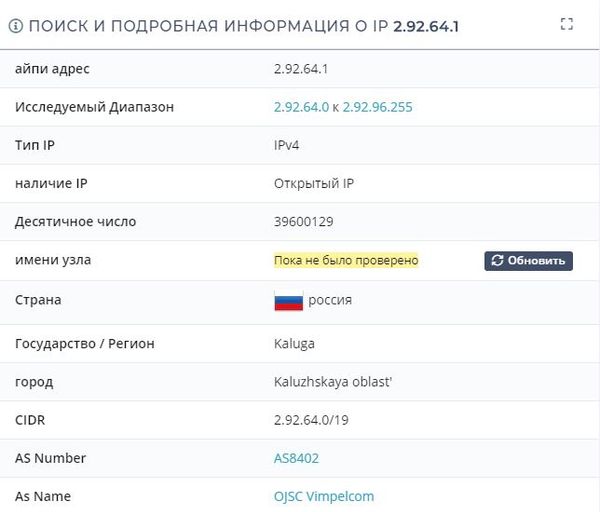The image size is (600, 512).
Task: Click the Обновить refresh button
Action: (x=528, y=261)
